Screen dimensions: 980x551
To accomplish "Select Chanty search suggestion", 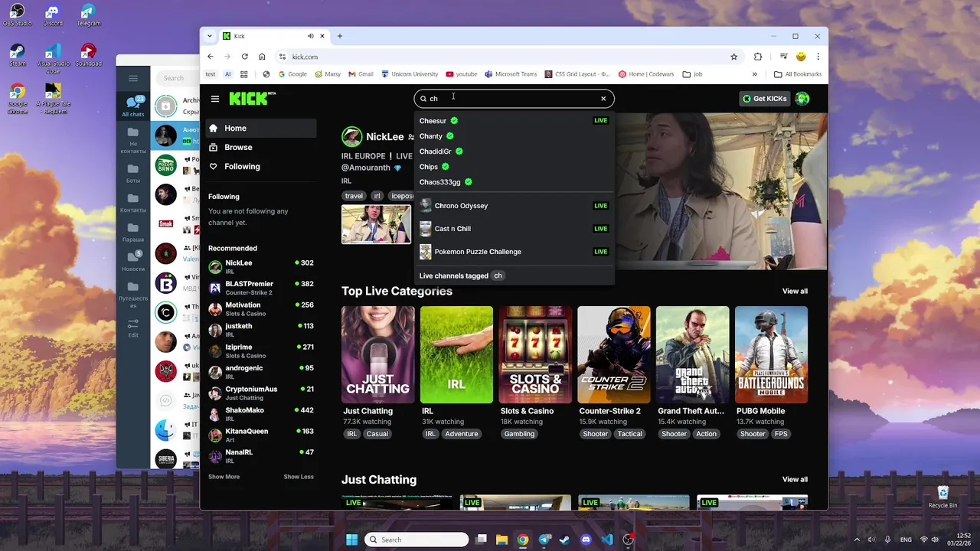I will pyautogui.click(x=514, y=136).
